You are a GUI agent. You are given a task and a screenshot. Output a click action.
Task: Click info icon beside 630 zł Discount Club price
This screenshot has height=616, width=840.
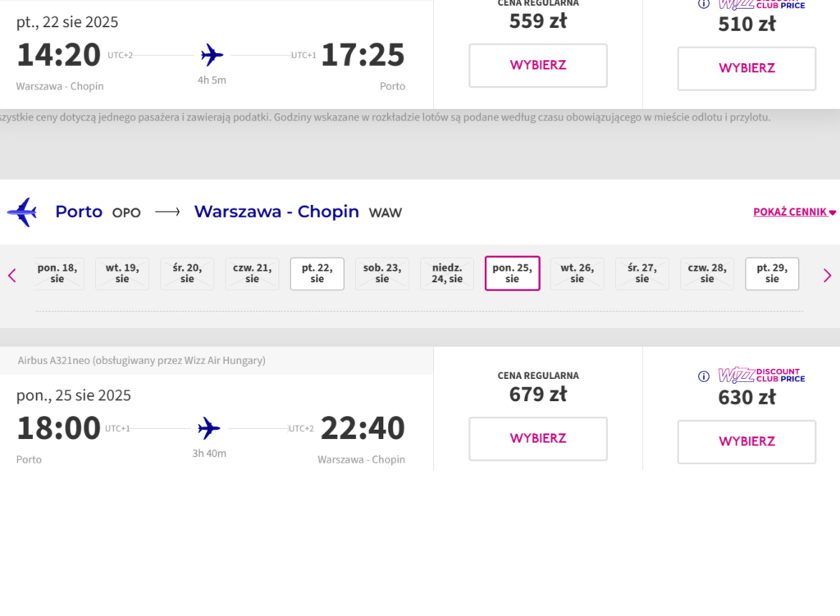(x=703, y=376)
